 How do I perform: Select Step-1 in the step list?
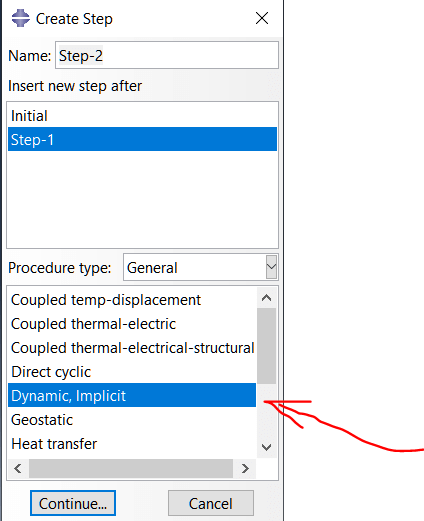tap(142, 139)
